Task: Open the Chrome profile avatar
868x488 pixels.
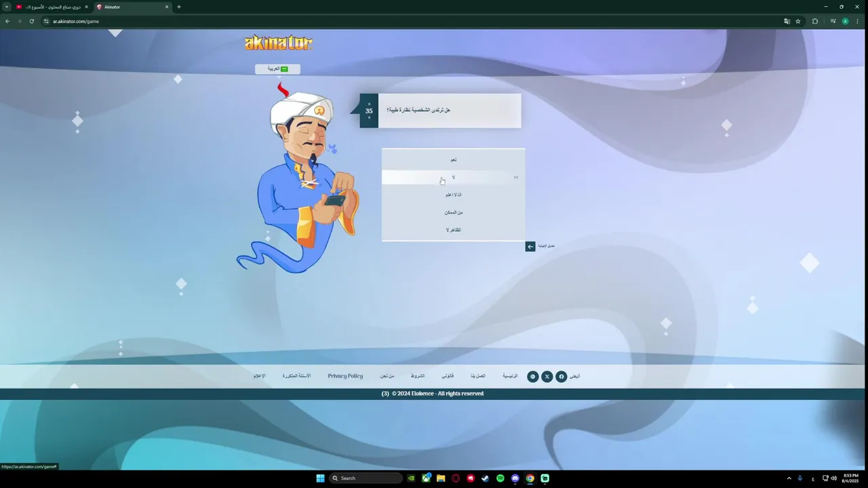Action: [x=845, y=21]
